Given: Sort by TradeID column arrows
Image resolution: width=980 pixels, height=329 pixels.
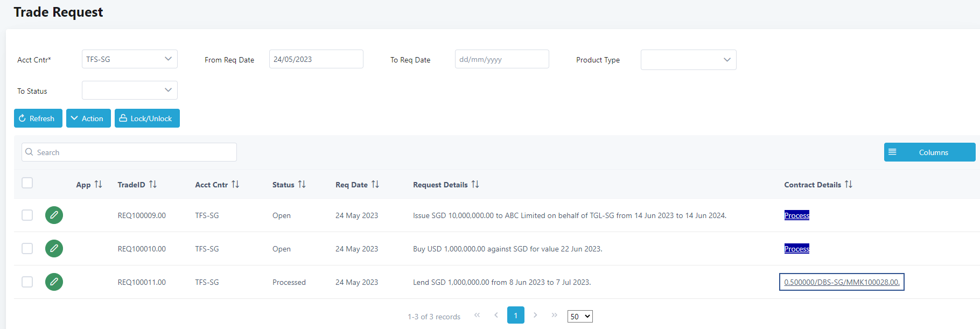Looking at the screenshot, I should [153, 185].
